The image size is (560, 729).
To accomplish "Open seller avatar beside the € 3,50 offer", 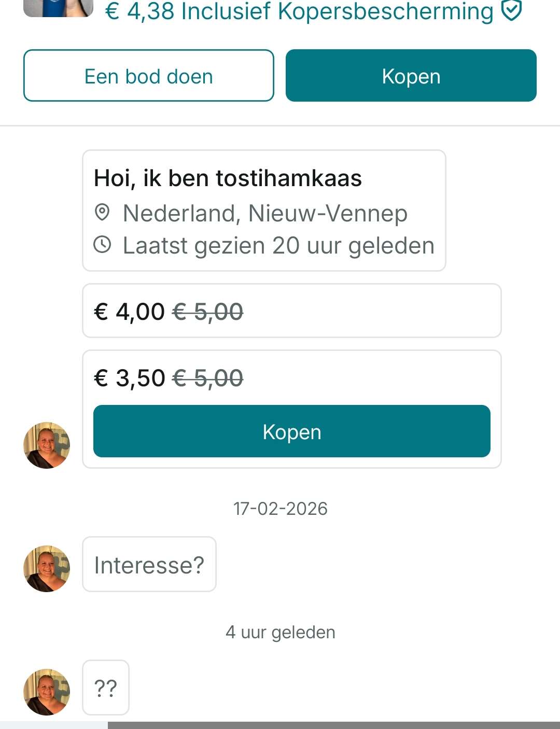I will point(47,445).
